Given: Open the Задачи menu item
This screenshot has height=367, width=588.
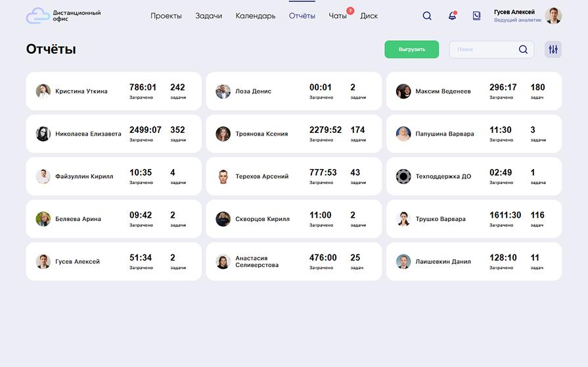Looking at the screenshot, I should coord(208,16).
